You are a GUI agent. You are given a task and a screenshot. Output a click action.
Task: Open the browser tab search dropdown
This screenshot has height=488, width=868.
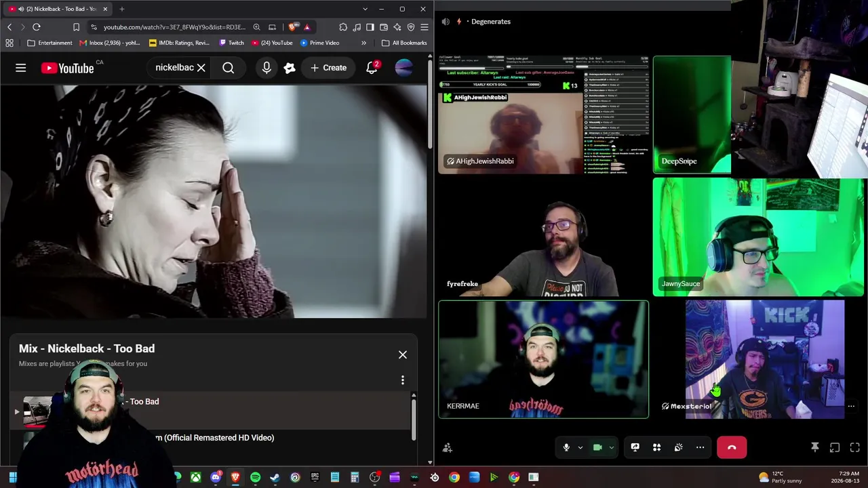[365, 9]
